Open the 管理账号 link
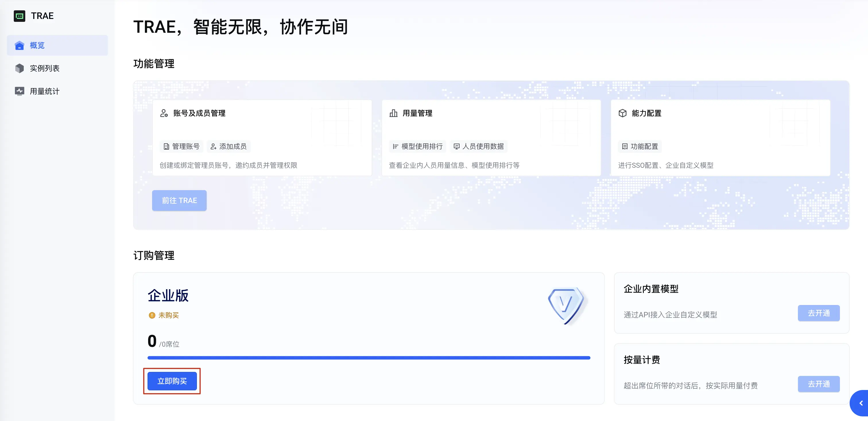 click(182, 146)
